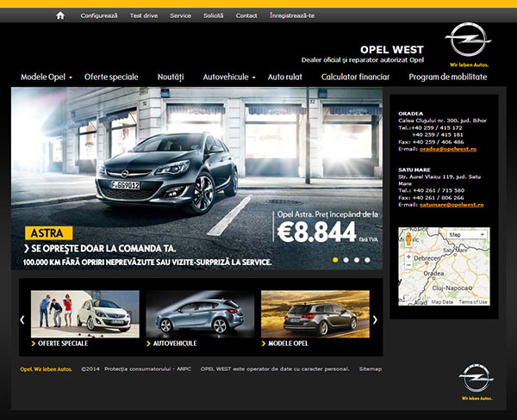Click the OPEL WEST title
This screenshot has width=517, height=420.
point(392,50)
